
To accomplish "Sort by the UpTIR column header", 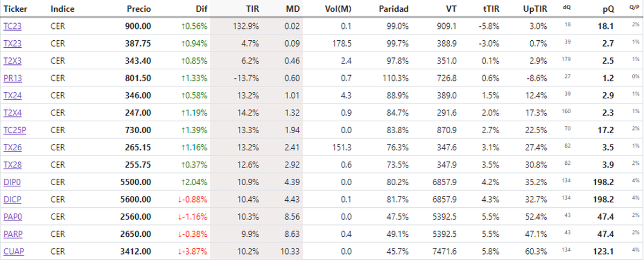I will 535,9.
